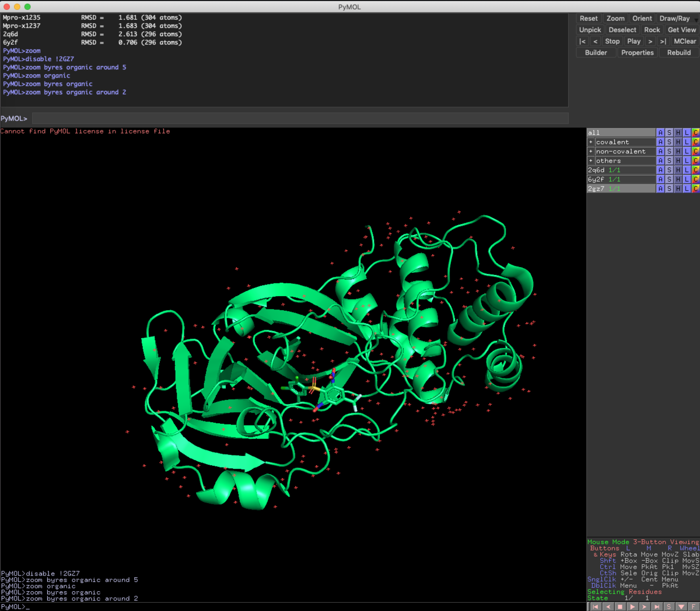The width and height of the screenshot is (700, 611).
Task: Open Hide menu for 2gz7 object
Action: point(678,189)
